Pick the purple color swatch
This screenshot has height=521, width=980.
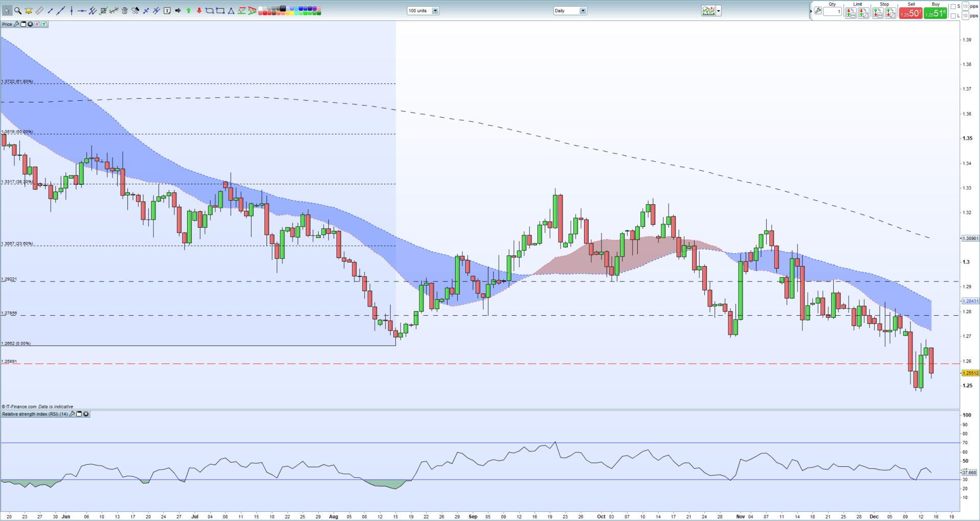[314, 8]
